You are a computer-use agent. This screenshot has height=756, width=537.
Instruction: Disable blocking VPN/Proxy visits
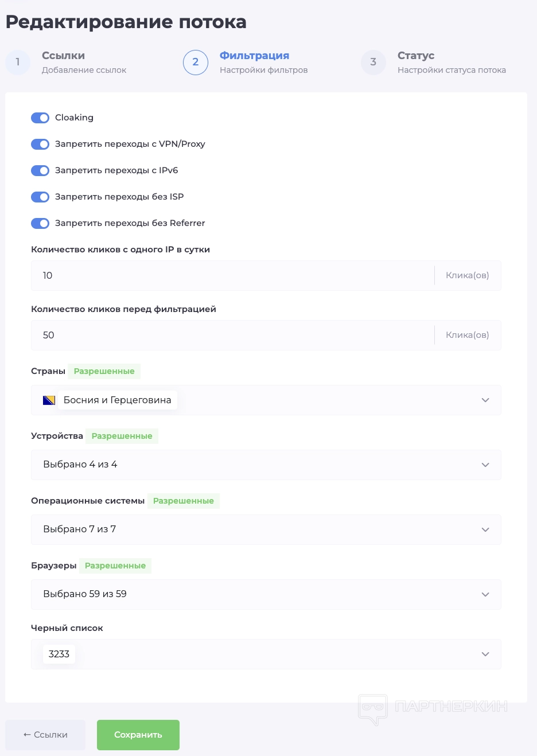[40, 144]
